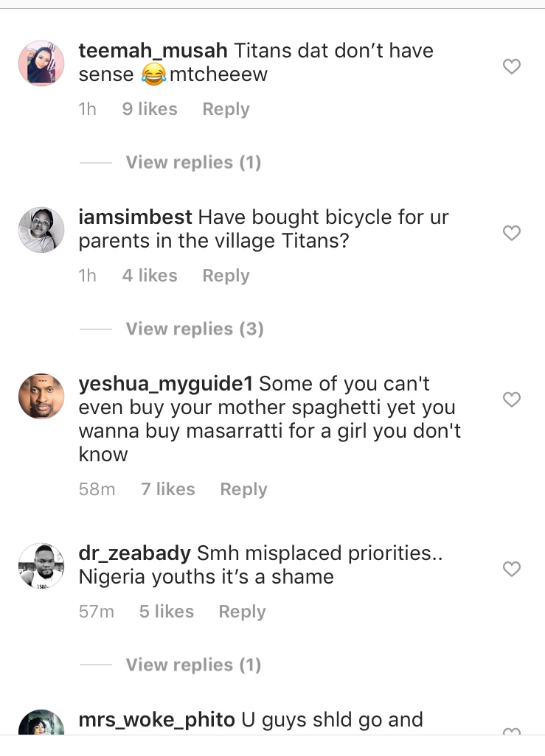Open the mrs_woke_phito username link

[x=156, y=720]
